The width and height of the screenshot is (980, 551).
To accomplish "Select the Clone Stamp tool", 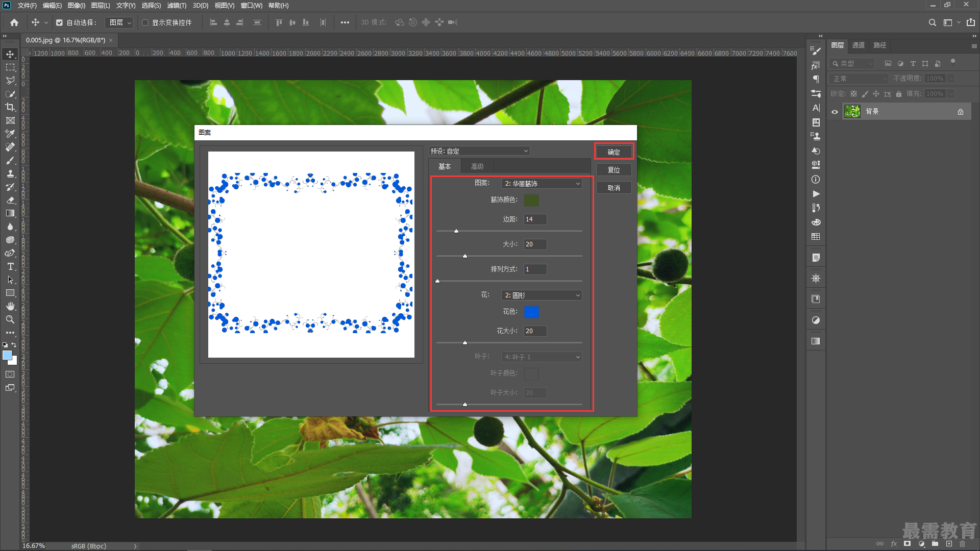I will tap(10, 173).
